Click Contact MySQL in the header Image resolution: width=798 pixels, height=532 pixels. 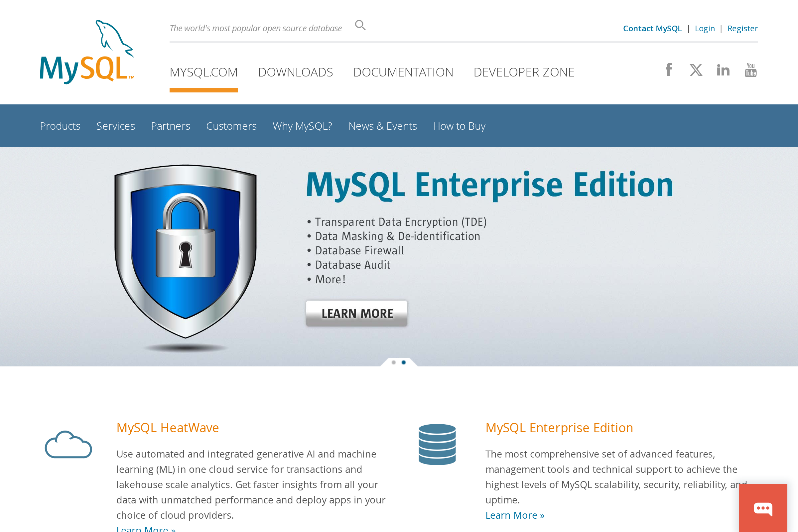pyautogui.click(x=652, y=28)
